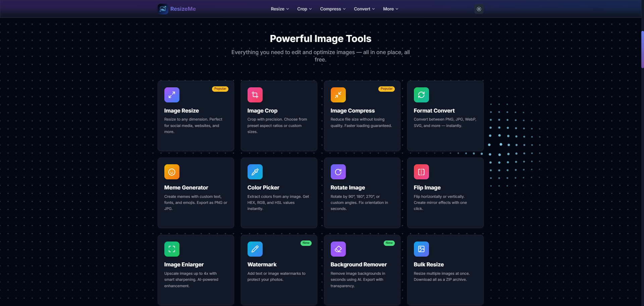Image resolution: width=644 pixels, height=306 pixels.
Task: Click the Color Picker eyedropper icon
Action: [255, 172]
